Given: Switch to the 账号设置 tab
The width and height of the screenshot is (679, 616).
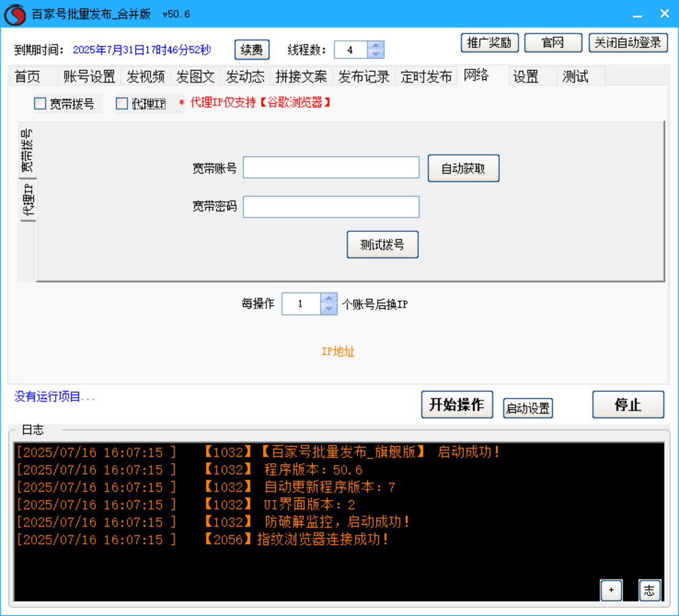Looking at the screenshot, I should 89,77.
